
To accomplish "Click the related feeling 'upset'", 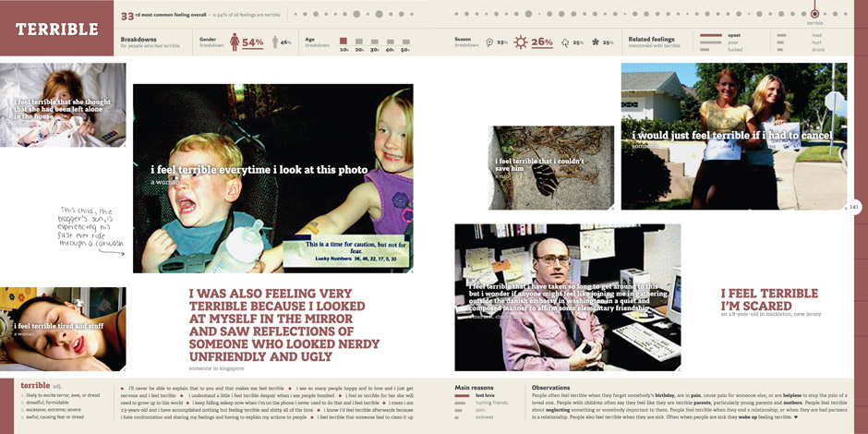I will (734, 35).
